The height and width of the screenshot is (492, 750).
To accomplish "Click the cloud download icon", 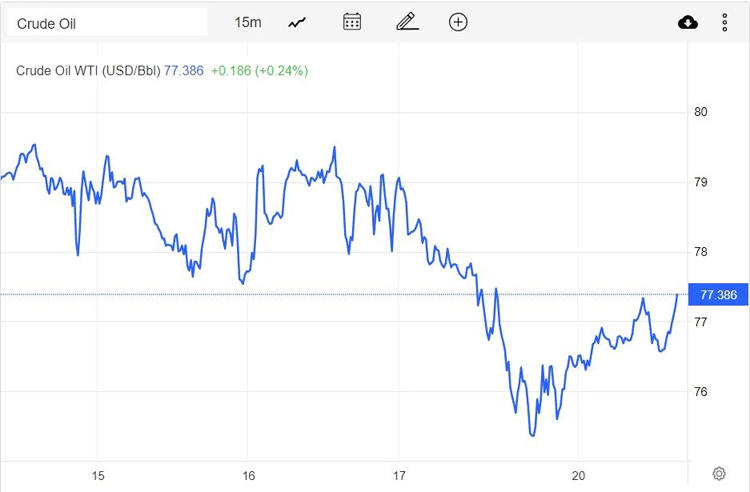I will click(688, 22).
